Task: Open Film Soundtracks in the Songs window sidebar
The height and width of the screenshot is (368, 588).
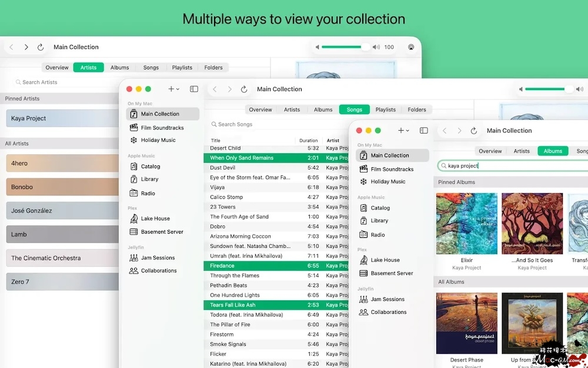Action: 162,128
